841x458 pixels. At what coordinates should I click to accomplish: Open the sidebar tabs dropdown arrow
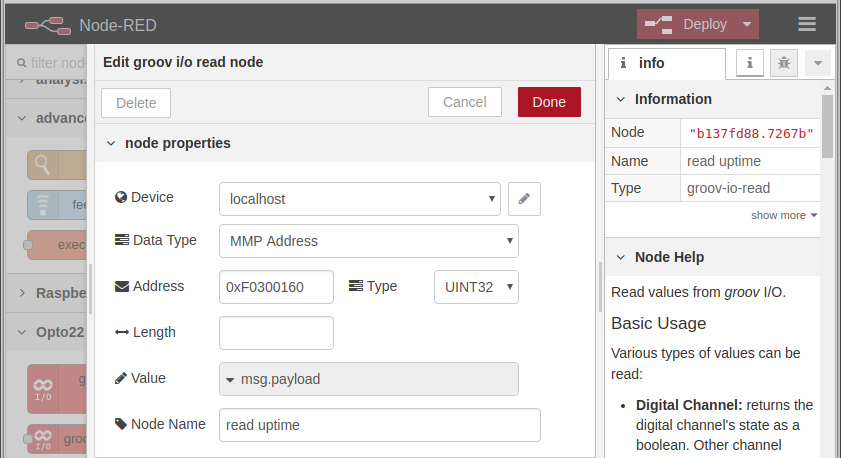click(x=817, y=63)
